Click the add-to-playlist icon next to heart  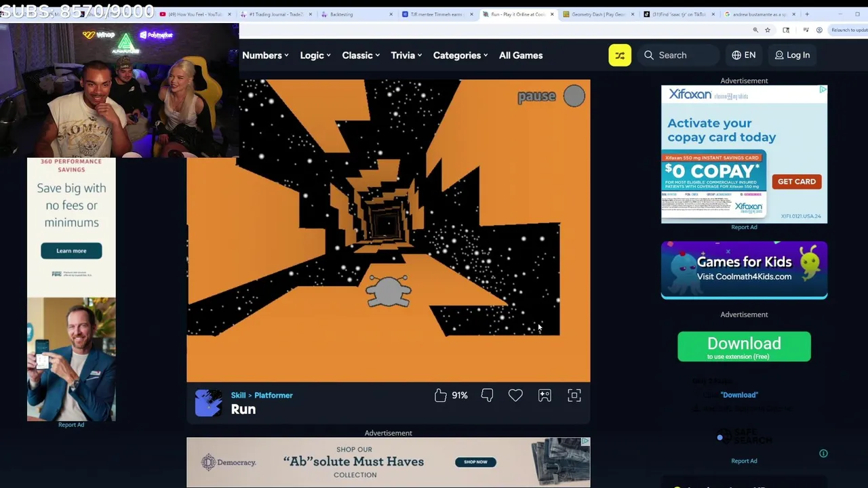pyautogui.click(x=545, y=395)
